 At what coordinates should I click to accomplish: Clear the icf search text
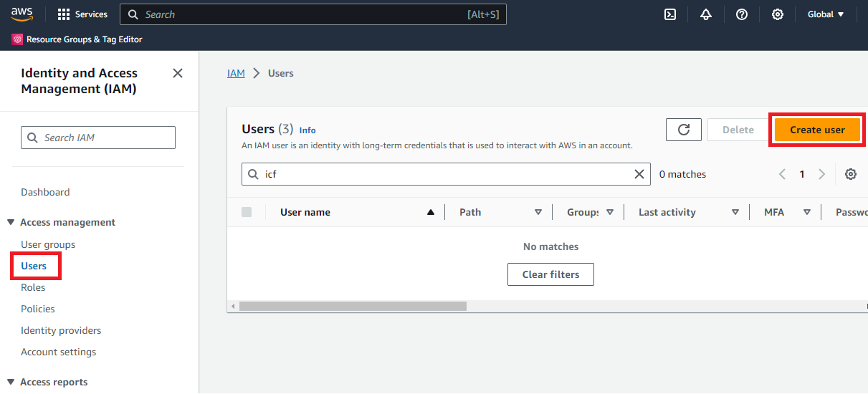tap(639, 174)
